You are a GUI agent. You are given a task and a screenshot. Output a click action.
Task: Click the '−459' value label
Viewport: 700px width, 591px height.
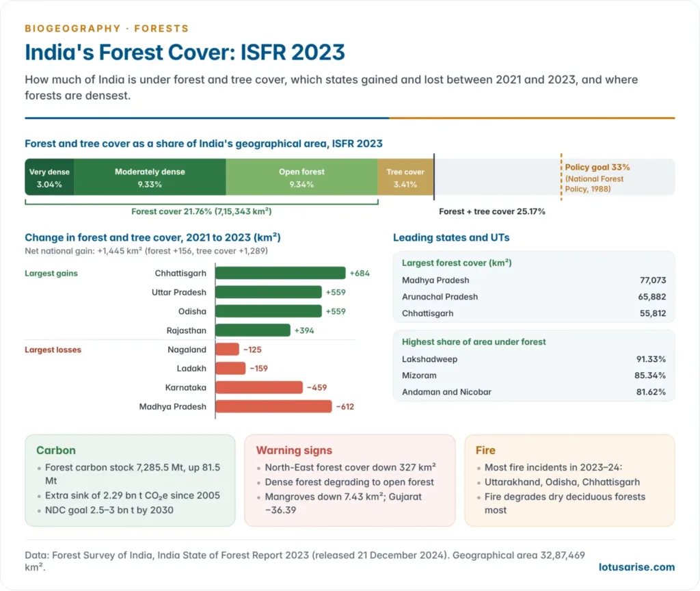[x=317, y=387]
